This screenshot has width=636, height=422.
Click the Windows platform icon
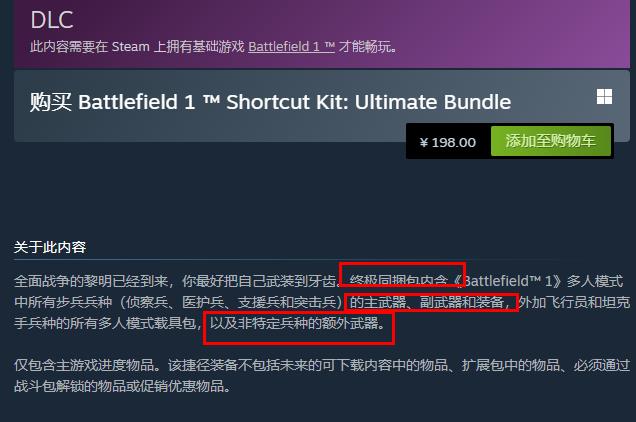604,97
